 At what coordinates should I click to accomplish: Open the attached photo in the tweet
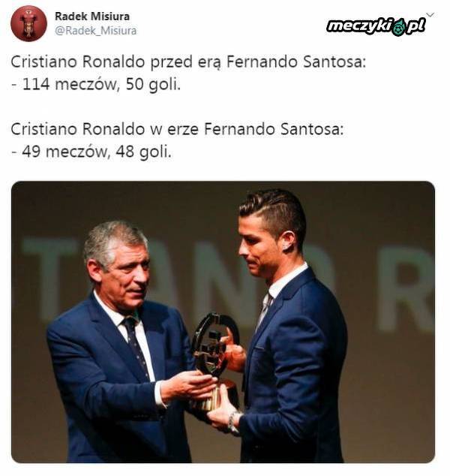pos(223,322)
